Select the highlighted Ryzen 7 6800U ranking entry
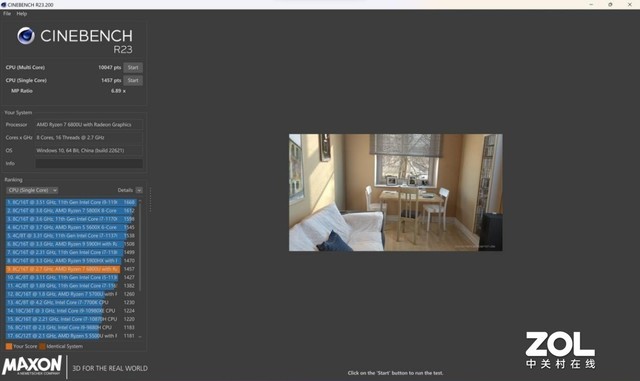 (x=70, y=269)
